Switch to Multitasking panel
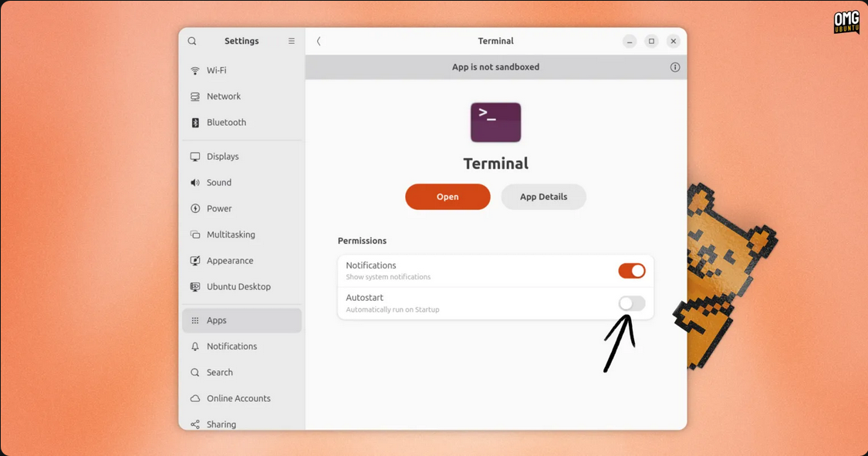Screen dimensions: 868x456 pyautogui.click(x=242, y=235)
